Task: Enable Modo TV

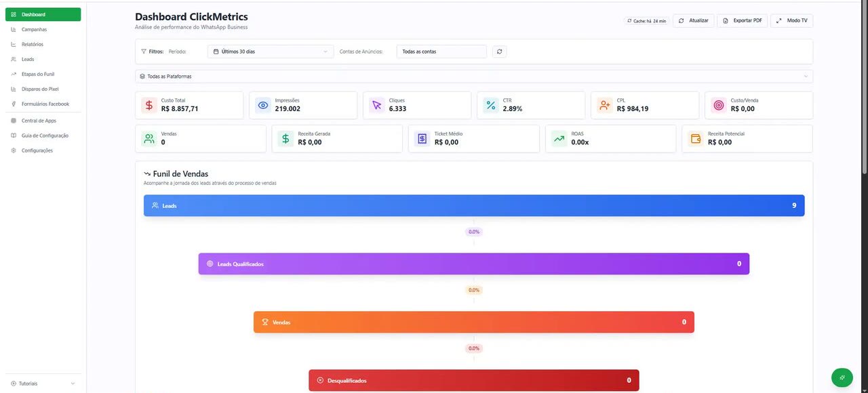Action: point(791,21)
